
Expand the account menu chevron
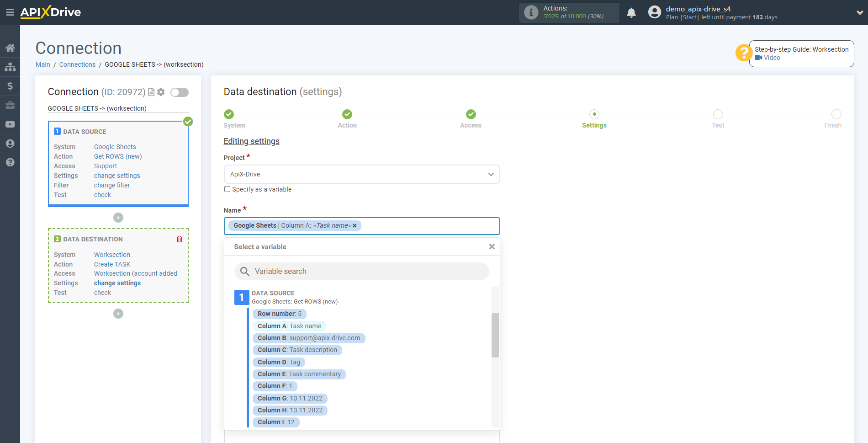[x=859, y=13]
